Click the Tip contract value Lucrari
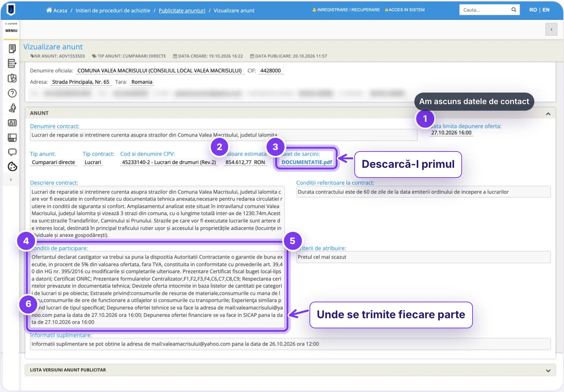564x392 pixels. tap(93, 162)
